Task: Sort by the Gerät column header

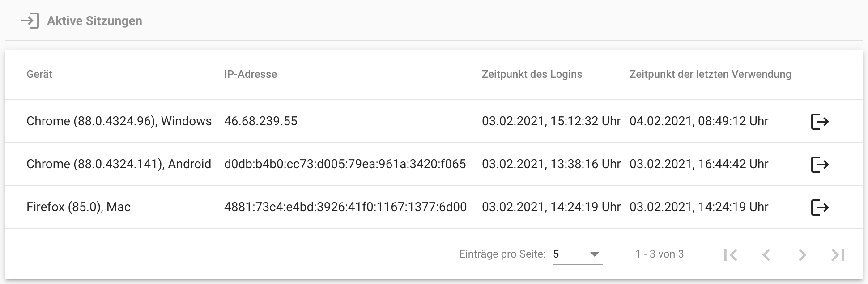Action: pos(39,74)
